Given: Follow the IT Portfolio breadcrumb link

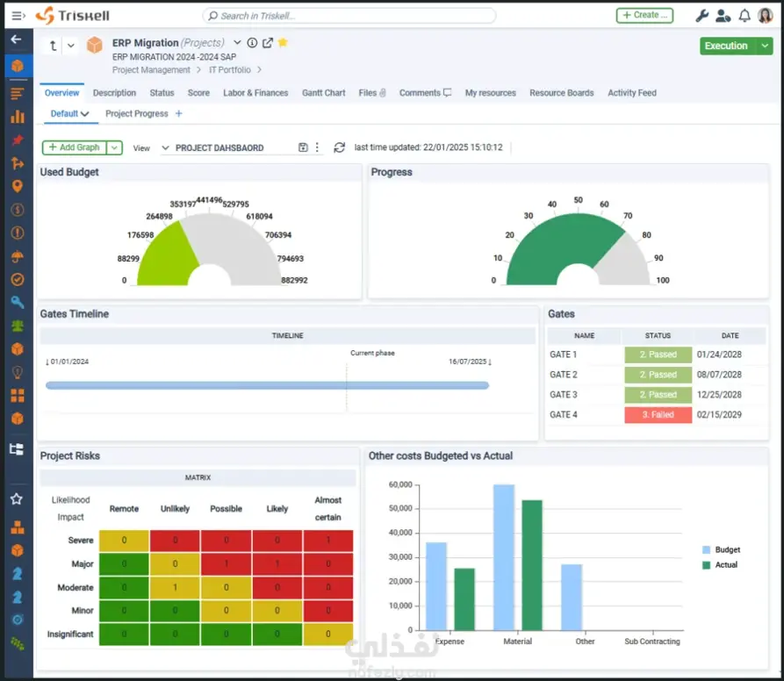Looking at the screenshot, I should [x=229, y=70].
